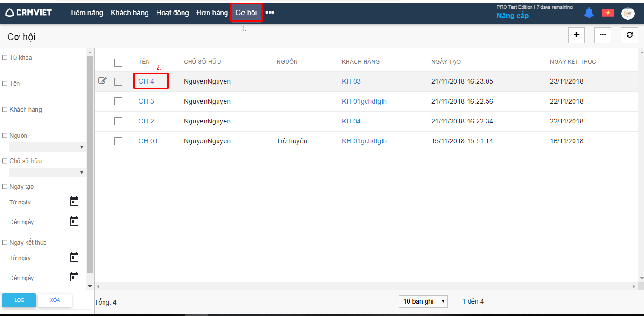The width and height of the screenshot is (644, 316).
Task: Go to the Khách hàng menu
Action: 130,13
